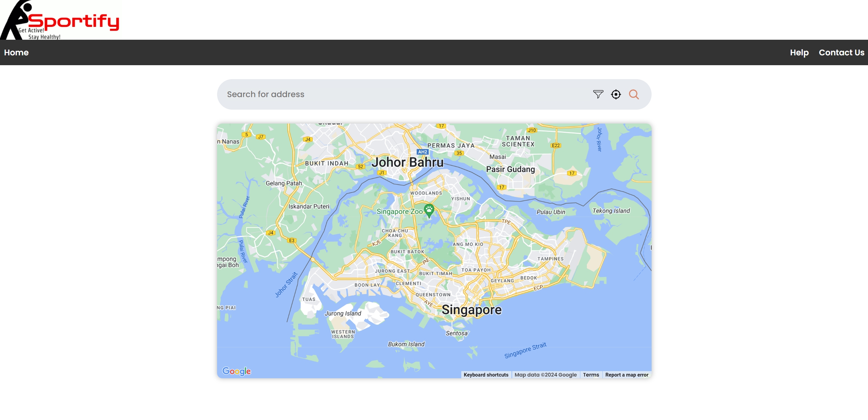Click the Singapore Zoo text label
The height and width of the screenshot is (420, 868).
pos(400,212)
